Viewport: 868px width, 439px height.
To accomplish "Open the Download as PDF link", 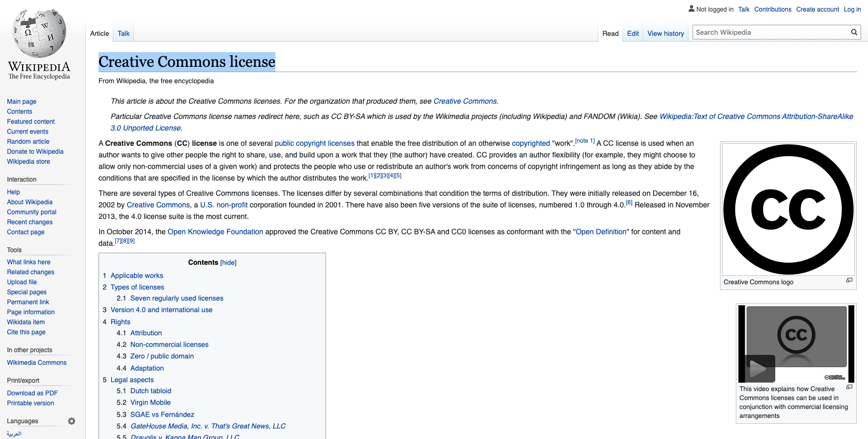I will point(32,393).
